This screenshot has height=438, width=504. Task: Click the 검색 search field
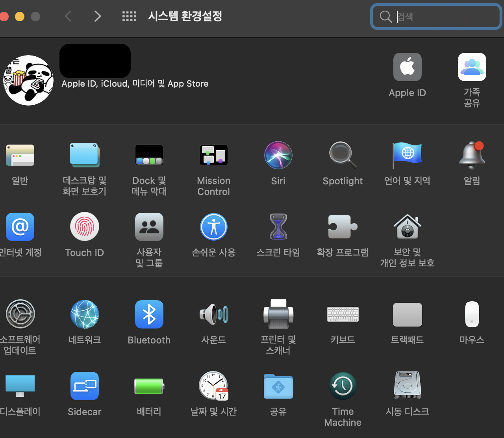click(x=436, y=17)
